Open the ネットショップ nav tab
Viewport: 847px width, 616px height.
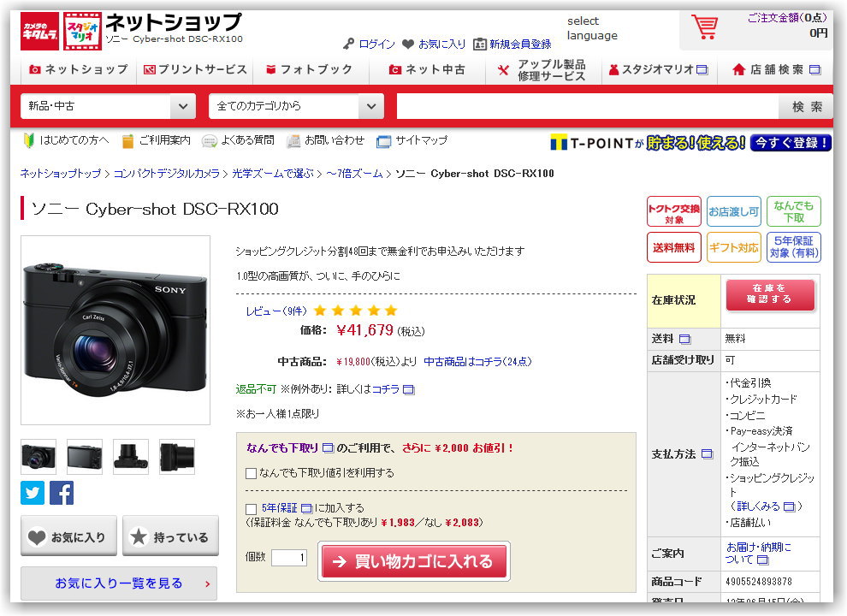(79, 69)
